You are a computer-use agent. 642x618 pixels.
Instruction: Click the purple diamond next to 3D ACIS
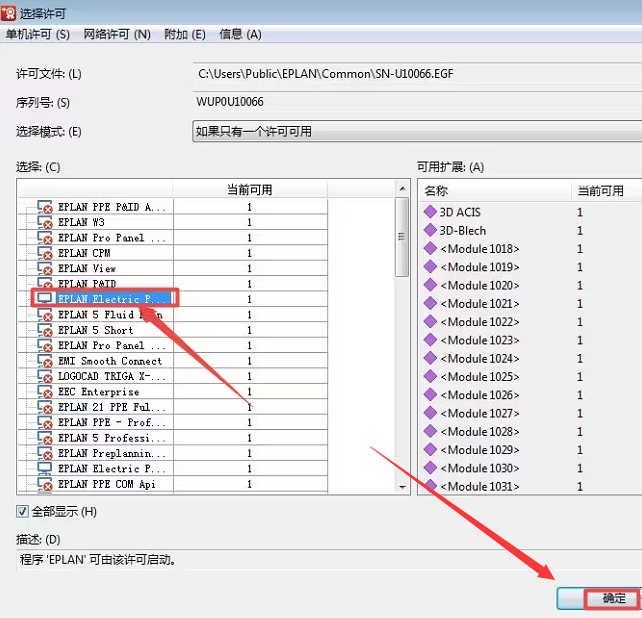tap(430, 212)
